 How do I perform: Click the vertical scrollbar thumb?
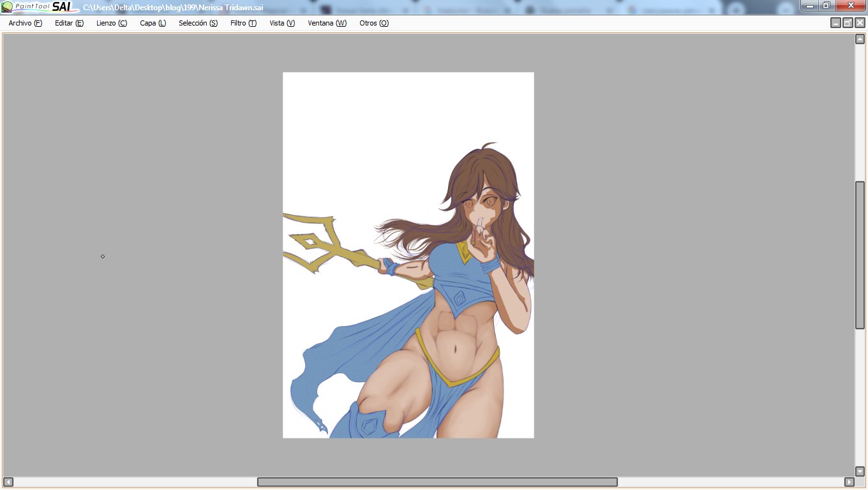pos(860,255)
